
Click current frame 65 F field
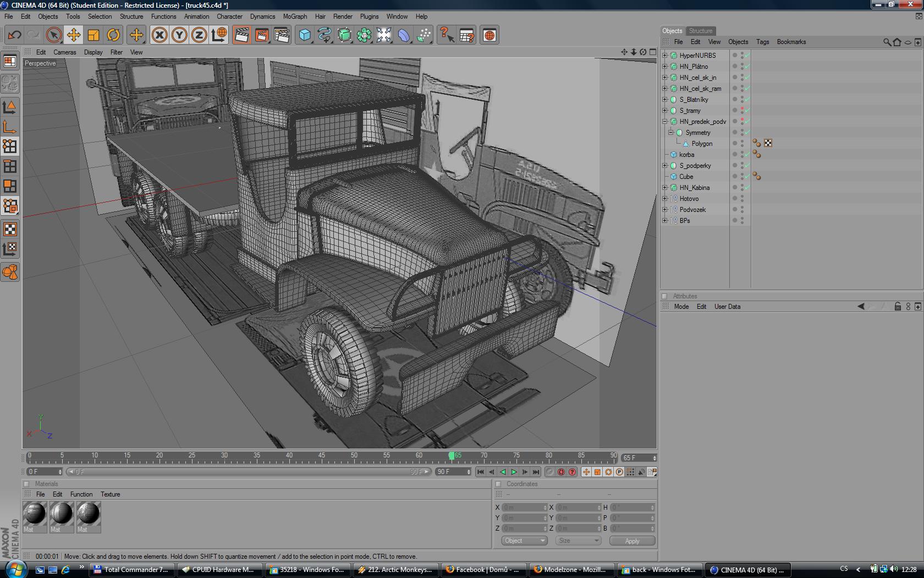[x=639, y=458]
